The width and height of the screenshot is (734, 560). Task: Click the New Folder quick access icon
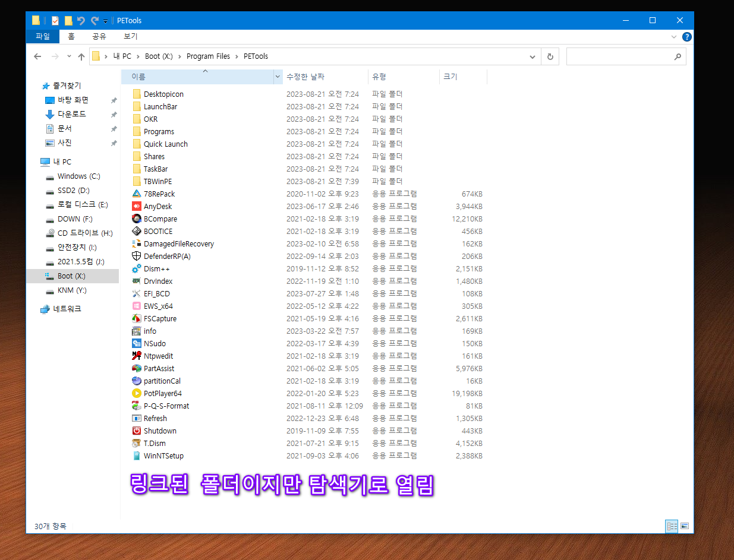coord(68,21)
